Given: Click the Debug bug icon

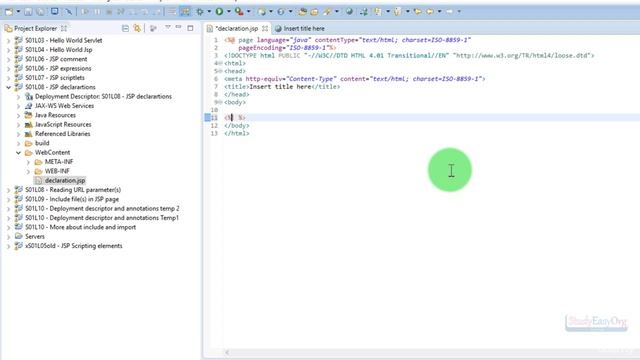Looking at the screenshot, I should (200, 12).
